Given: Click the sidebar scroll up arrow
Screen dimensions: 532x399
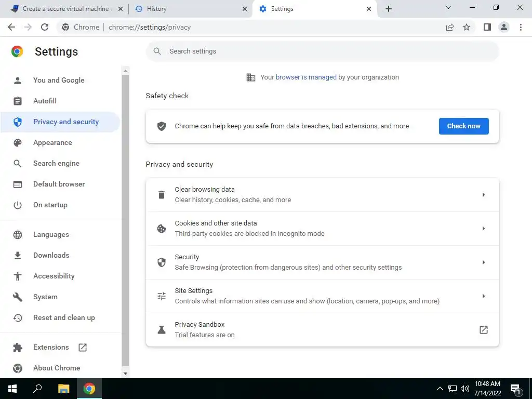Looking at the screenshot, I should [x=126, y=71].
